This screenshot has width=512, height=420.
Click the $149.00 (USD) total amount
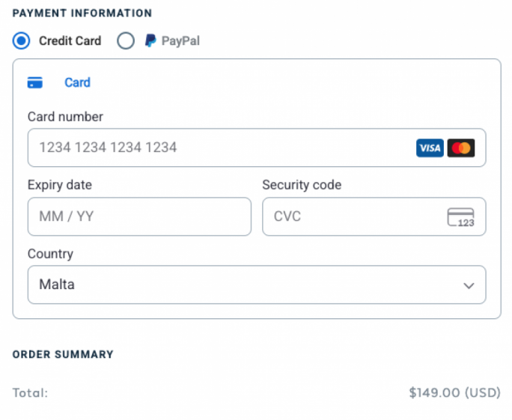coord(454,392)
